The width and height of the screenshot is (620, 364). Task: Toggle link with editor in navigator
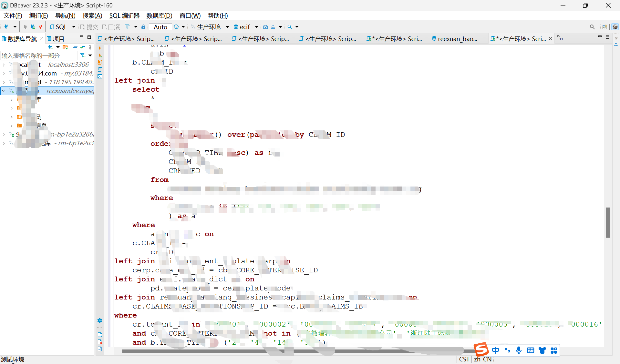click(x=83, y=47)
